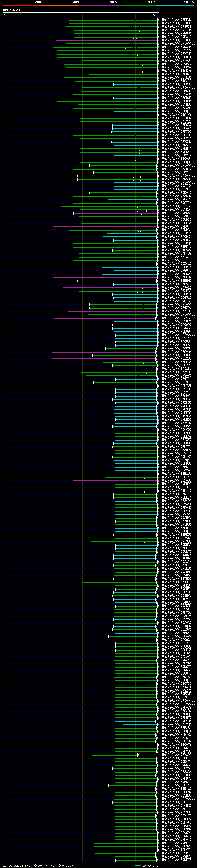Click magenta alignment bar for UniRef100_A3C0A6
Screen dimensions: 197x868
click(104, 352)
